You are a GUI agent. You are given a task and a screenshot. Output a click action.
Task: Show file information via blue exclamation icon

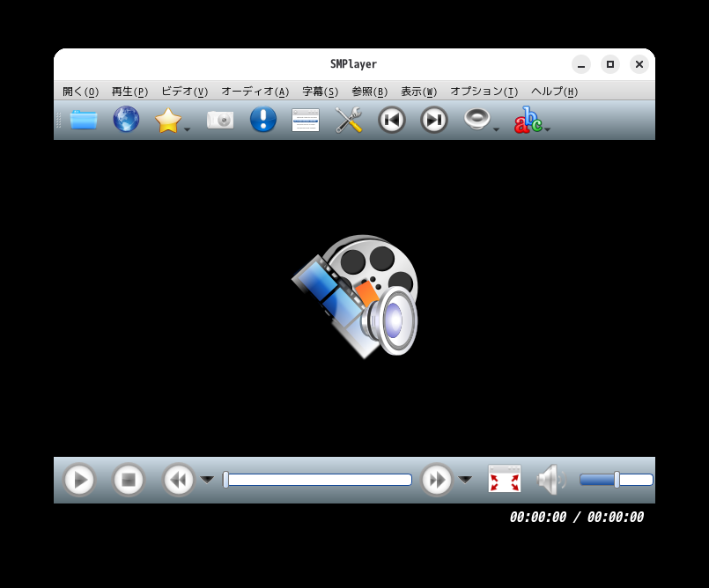click(x=263, y=120)
